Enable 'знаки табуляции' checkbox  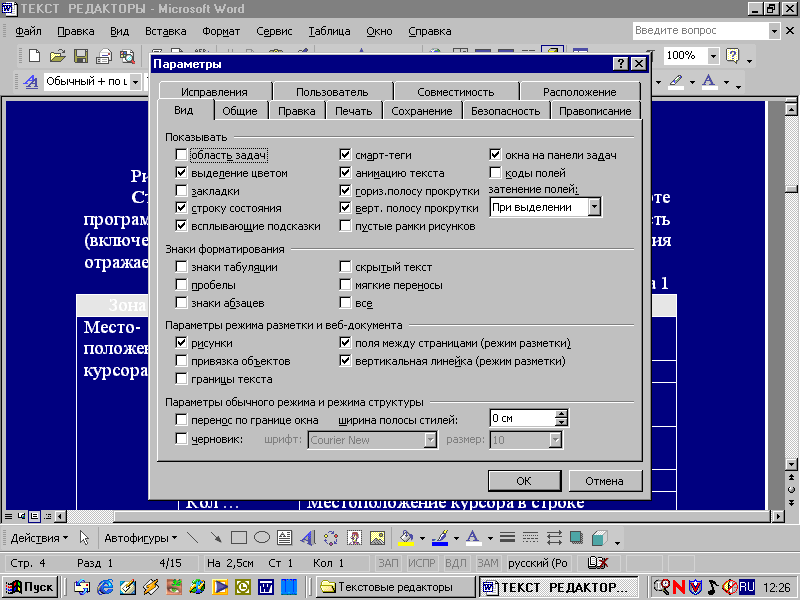click(x=181, y=267)
